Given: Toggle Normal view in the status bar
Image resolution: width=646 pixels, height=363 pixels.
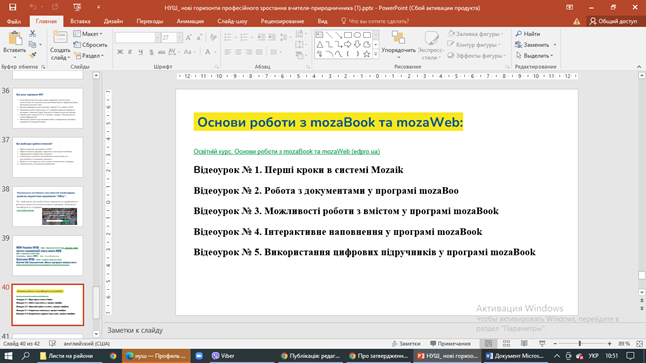Looking at the screenshot, I should click(489, 343).
